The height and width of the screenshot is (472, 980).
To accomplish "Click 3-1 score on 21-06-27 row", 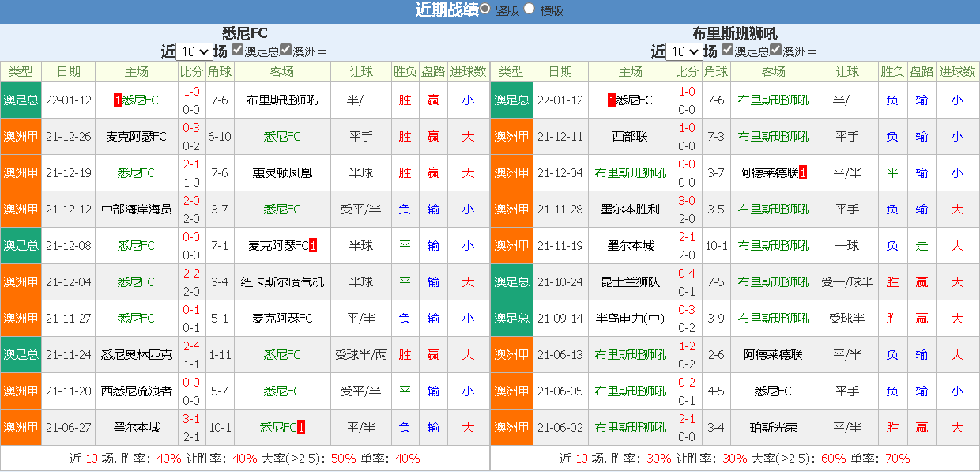I will pos(191,419).
